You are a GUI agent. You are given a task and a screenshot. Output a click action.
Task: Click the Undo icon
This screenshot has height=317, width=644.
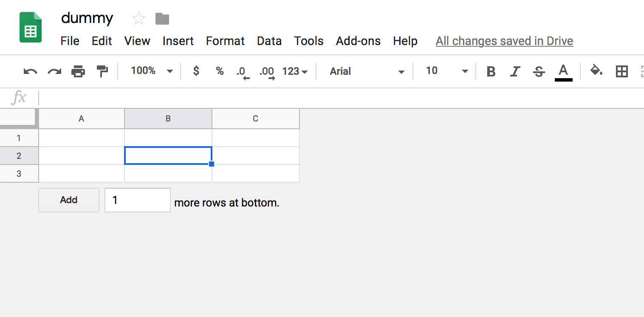(29, 71)
